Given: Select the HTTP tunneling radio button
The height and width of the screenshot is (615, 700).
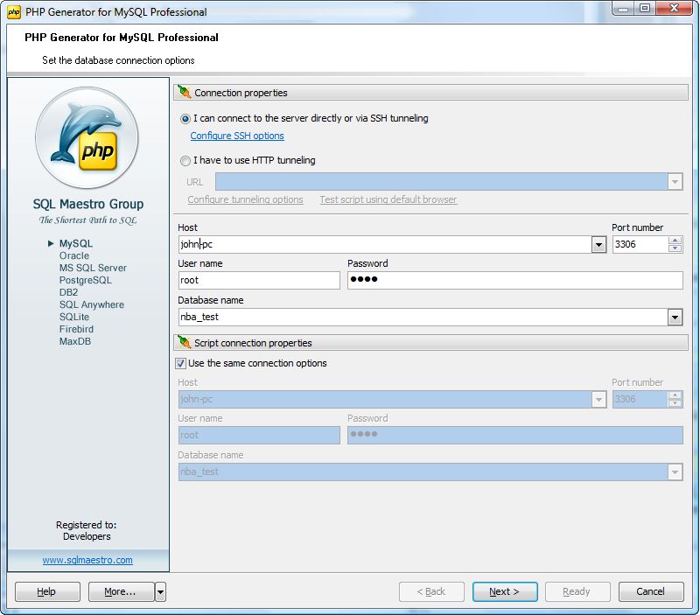Looking at the screenshot, I should (185, 161).
